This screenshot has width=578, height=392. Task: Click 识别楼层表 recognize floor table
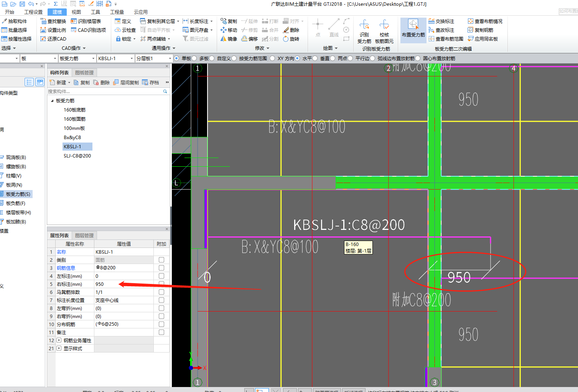point(86,21)
